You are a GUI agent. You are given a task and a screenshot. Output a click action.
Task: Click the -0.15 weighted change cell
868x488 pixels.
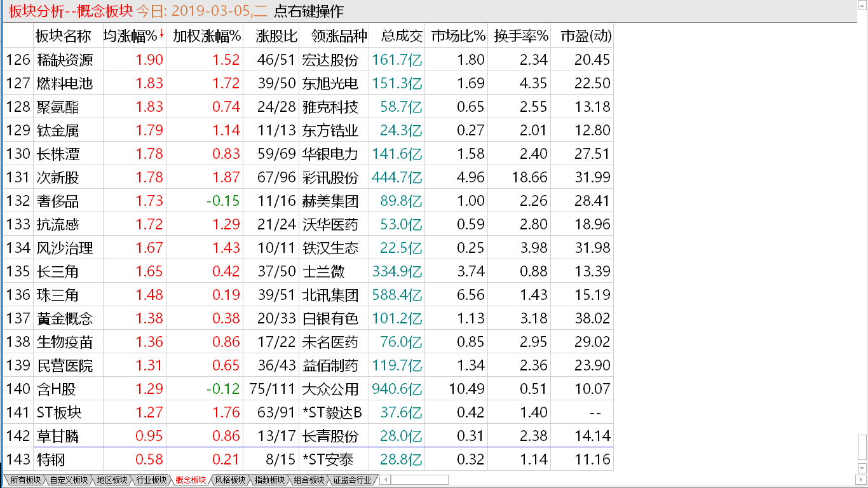223,201
